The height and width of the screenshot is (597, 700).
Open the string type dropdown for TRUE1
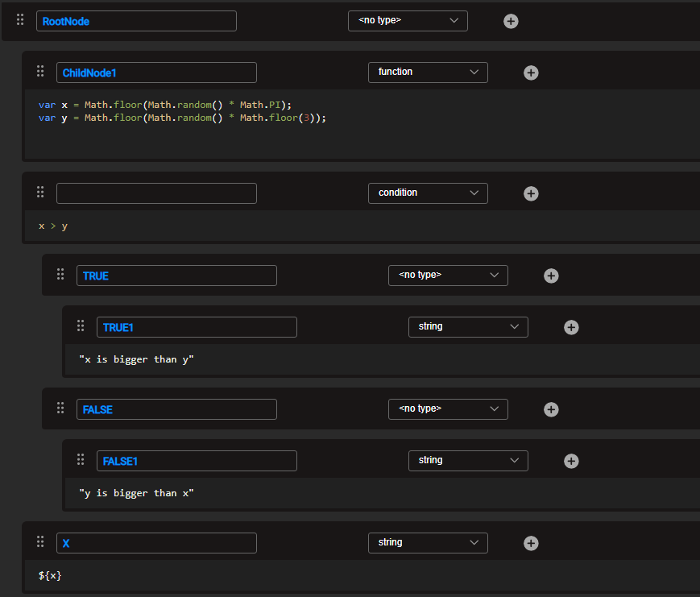[468, 327]
